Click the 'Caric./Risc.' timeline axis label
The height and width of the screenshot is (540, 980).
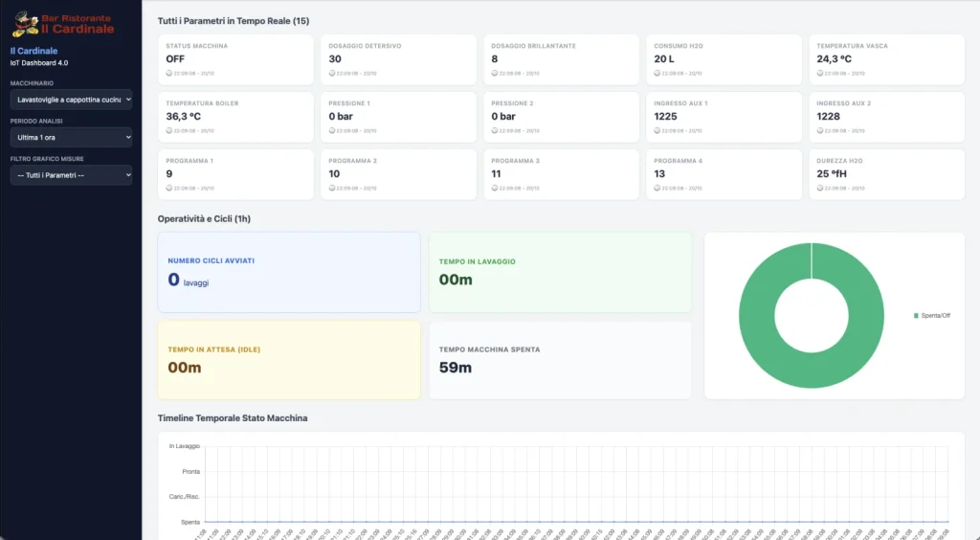(x=185, y=497)
